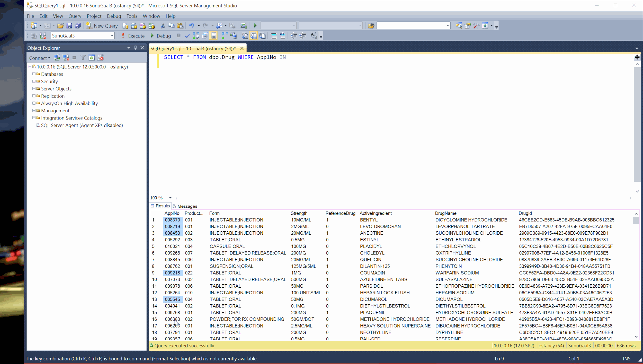Image resolution: width=643 pixels, height=364 pixels.
Task: Open the SunuGaal3 database dropdown
Action: [x=112, y=36]
